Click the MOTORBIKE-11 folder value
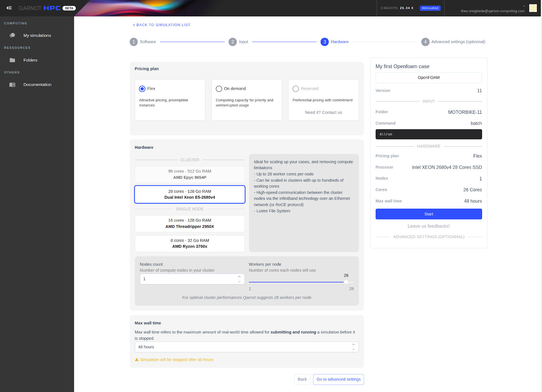Image resolution: width=542 pixels, height=392 pixels. coord(465,112)
